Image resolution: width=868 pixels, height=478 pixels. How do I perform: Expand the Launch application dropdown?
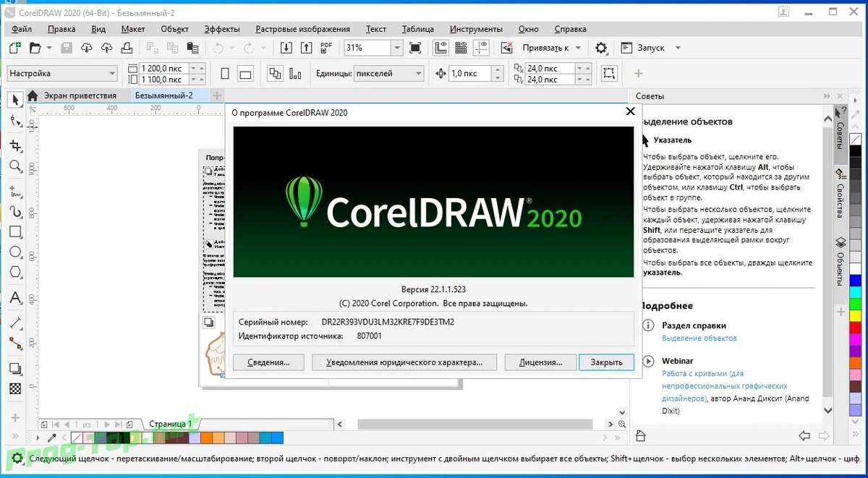point(678,48)
